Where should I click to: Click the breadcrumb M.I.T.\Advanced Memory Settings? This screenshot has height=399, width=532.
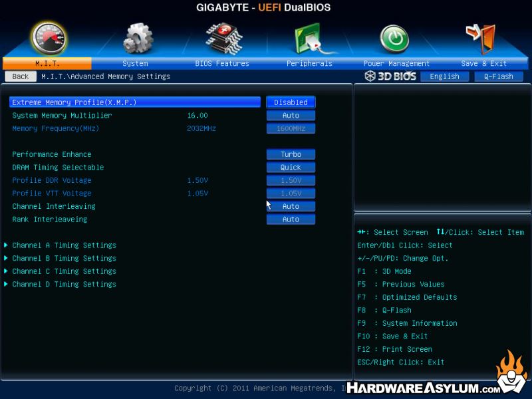106,76
